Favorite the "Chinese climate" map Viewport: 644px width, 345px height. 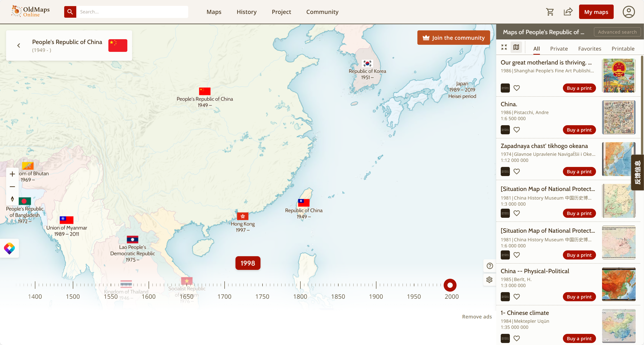pyautogui.click(x=517, y=338)
